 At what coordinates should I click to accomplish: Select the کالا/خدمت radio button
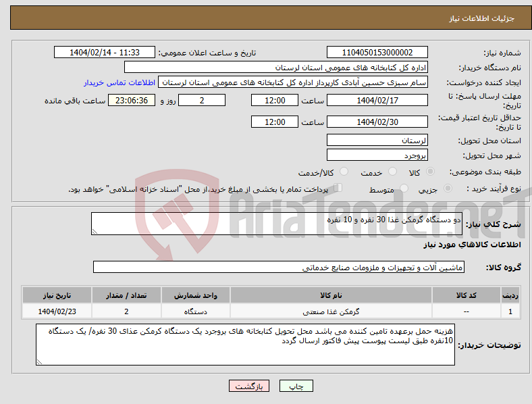coord(344,172)
